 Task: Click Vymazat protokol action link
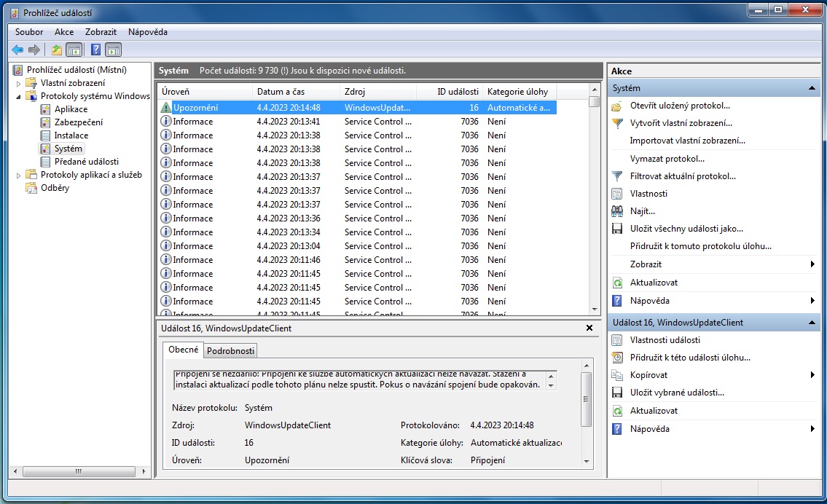click(667, 159)
